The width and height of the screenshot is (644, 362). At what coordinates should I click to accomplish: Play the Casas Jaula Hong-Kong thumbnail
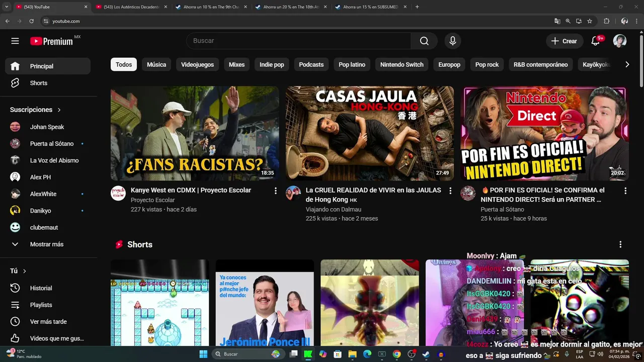[x=370, y=133]
